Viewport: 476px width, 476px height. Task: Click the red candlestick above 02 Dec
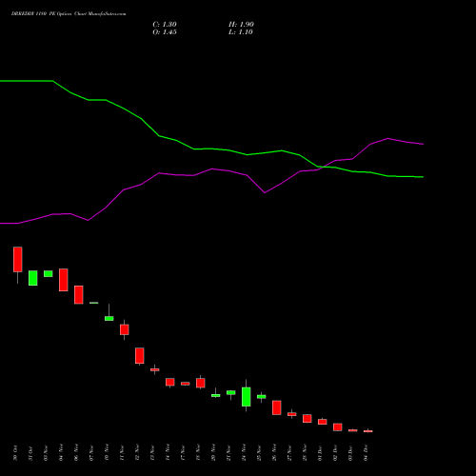tap(338, 426)
